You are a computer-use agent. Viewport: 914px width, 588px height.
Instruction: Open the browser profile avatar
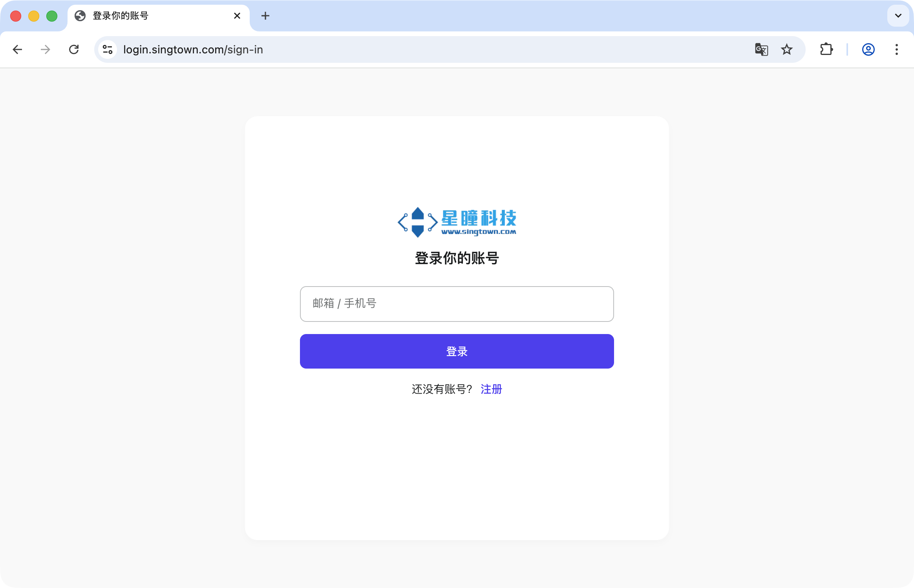[868, 49]
